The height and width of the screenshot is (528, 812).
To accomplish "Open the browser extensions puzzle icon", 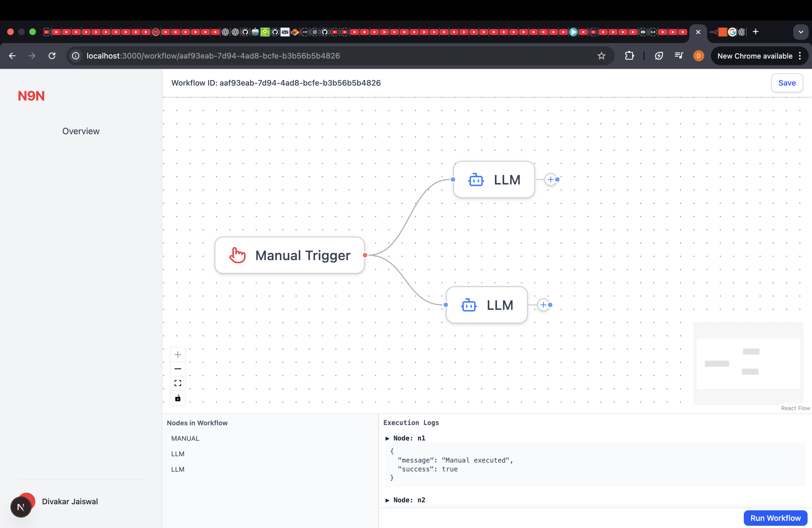I will pyautogui.click(x=629, y=56).
